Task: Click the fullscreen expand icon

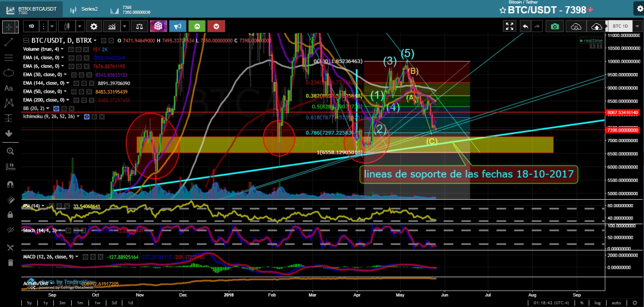Action: (509, 26)
